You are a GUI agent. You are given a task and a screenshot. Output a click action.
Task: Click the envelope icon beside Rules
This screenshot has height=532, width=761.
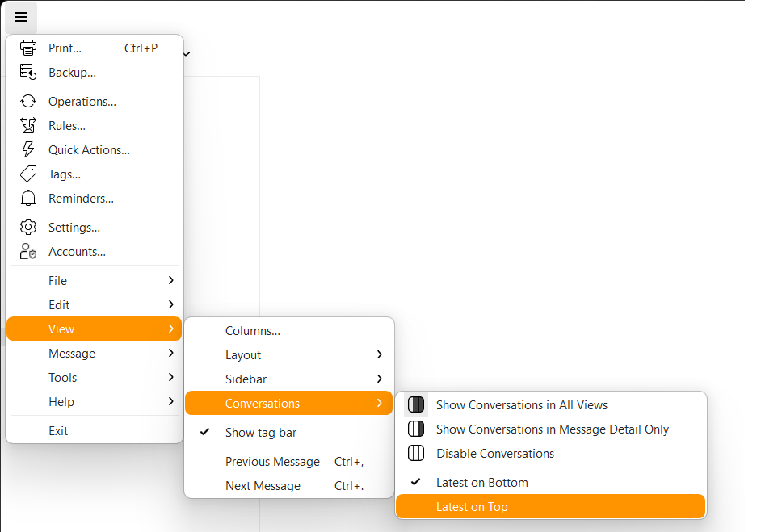pyautogui.click(x=28, y=126)
